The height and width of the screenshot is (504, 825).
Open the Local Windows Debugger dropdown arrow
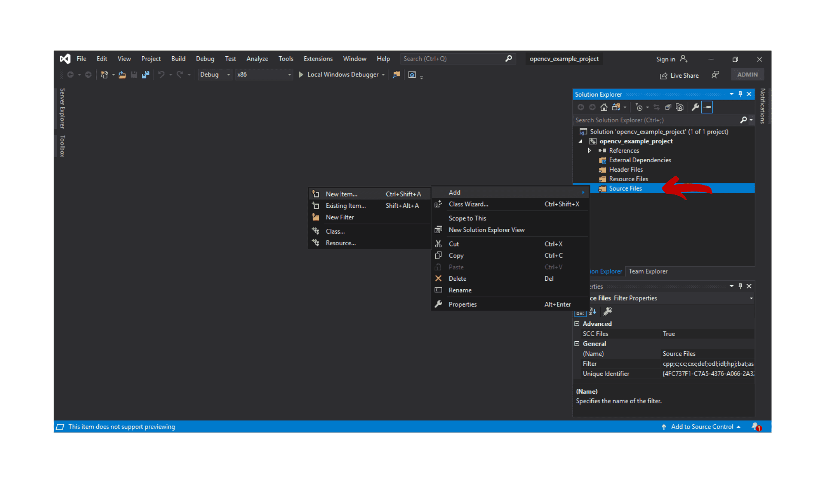(383, 75)
